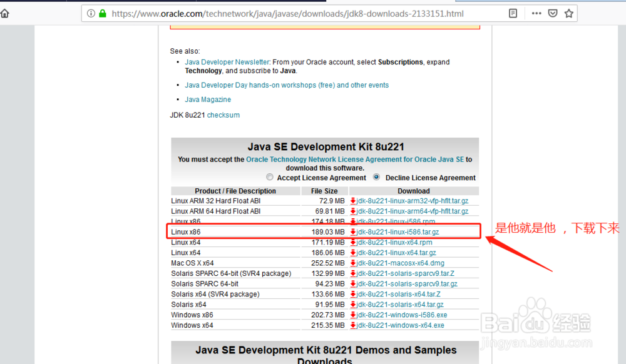The image size is (626, 364).
Task: Click the Product / File Description header
Action: (x=235, y=191)
